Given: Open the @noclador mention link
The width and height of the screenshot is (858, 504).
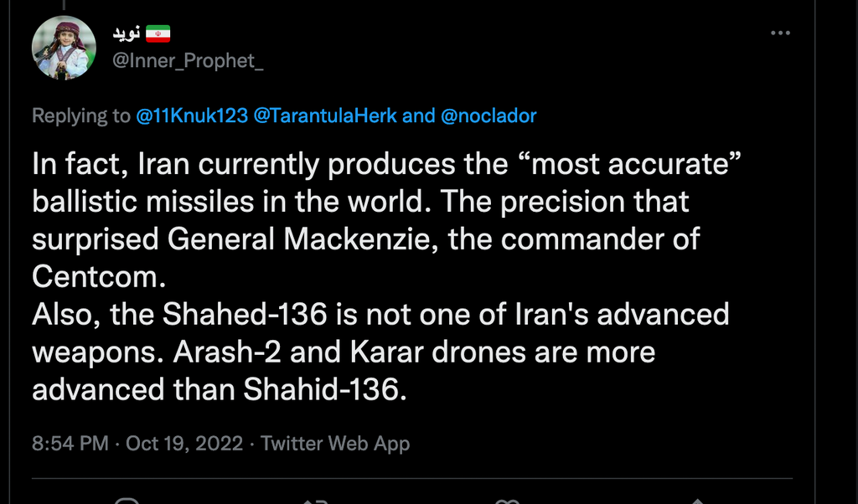Looking at the screenshot, I should pos(488,116).
